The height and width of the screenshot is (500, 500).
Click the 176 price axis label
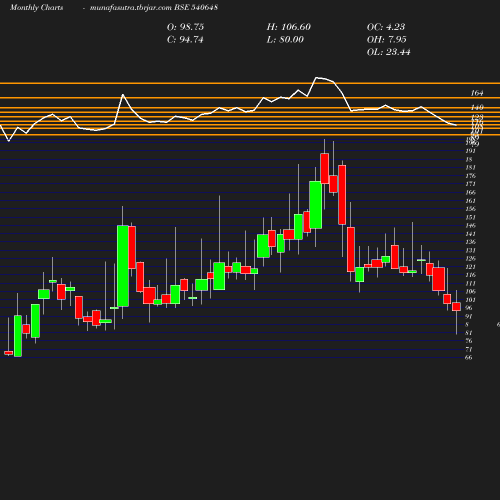coord(471,176)
